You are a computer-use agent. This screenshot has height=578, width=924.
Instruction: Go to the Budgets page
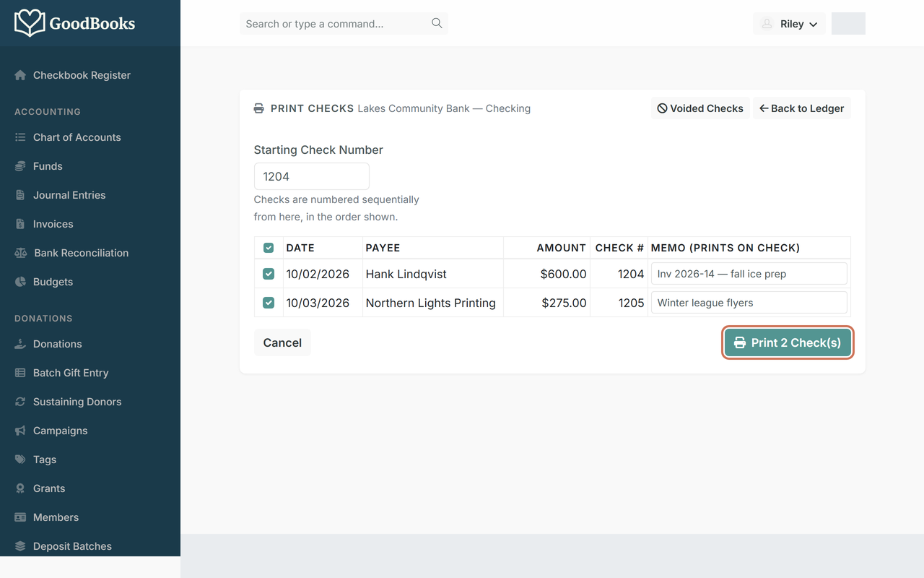coord(90,282)
